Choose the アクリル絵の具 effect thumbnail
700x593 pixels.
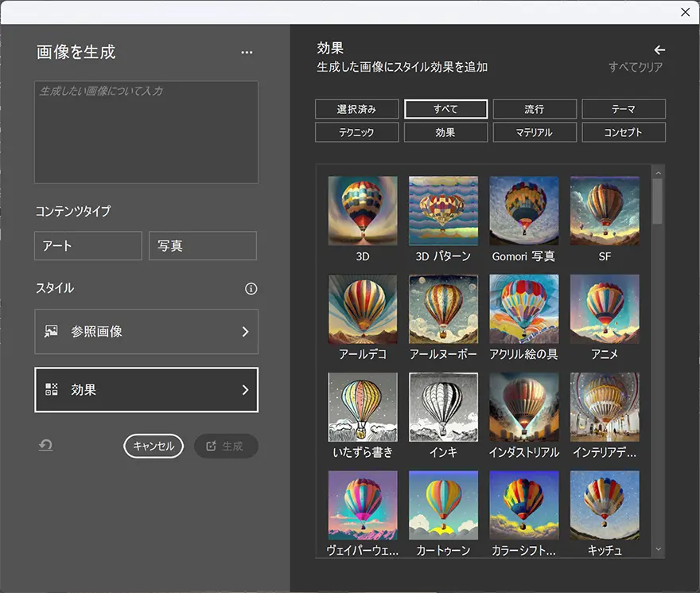(x=524, y=310)
